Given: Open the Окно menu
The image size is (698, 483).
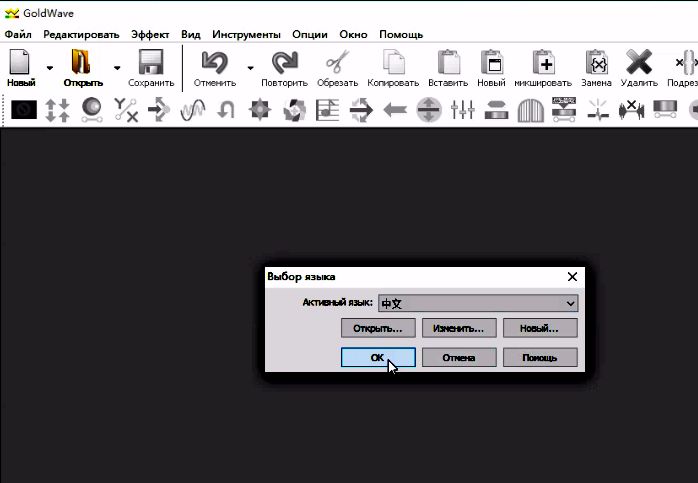Looking at the screenshot, I should [x=353, y=34].
